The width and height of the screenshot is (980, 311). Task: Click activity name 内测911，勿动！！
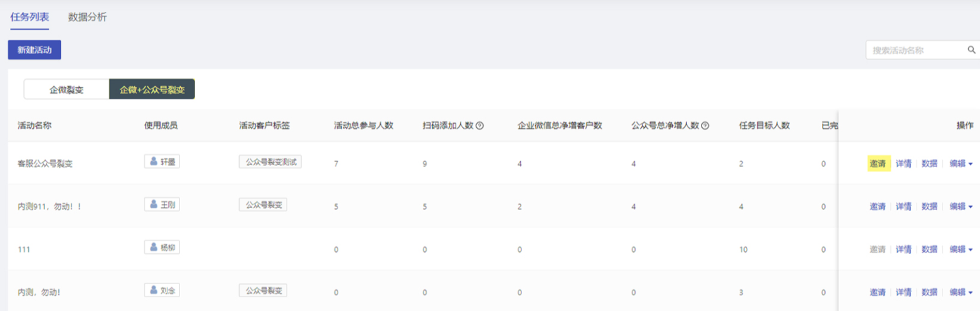(50, 206)
